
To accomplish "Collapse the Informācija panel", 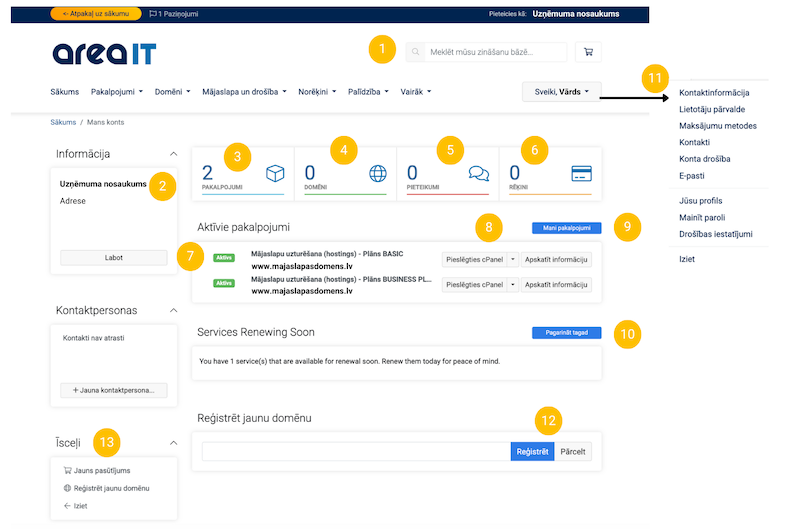I will [173, 154].
